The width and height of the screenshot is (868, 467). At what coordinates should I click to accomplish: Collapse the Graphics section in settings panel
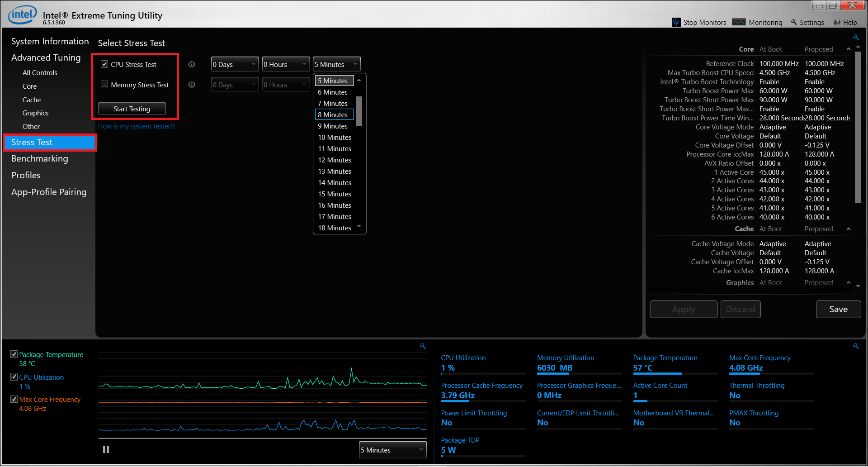coord(849,283)
